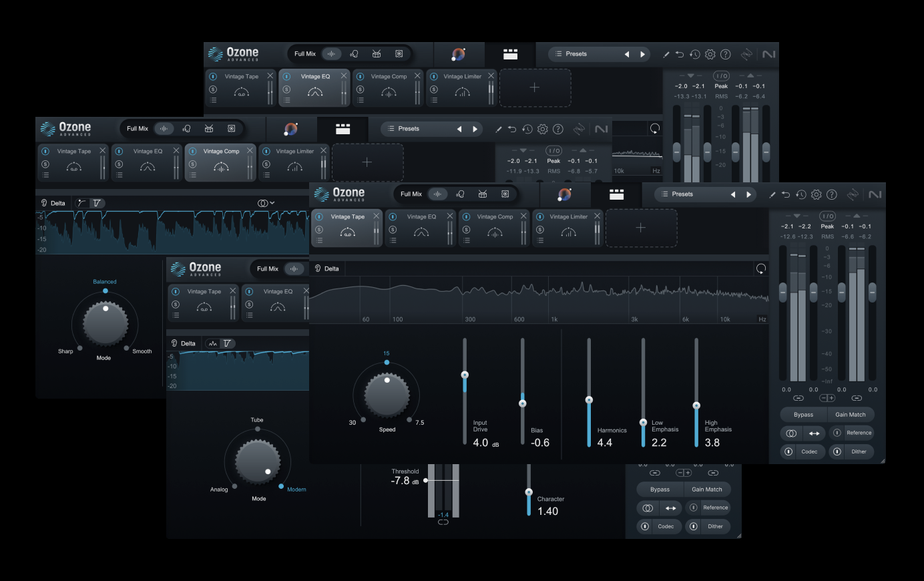Screen dimensions: 924x581
Task: Previous preset arrow in front window
Action: point(732,194)
